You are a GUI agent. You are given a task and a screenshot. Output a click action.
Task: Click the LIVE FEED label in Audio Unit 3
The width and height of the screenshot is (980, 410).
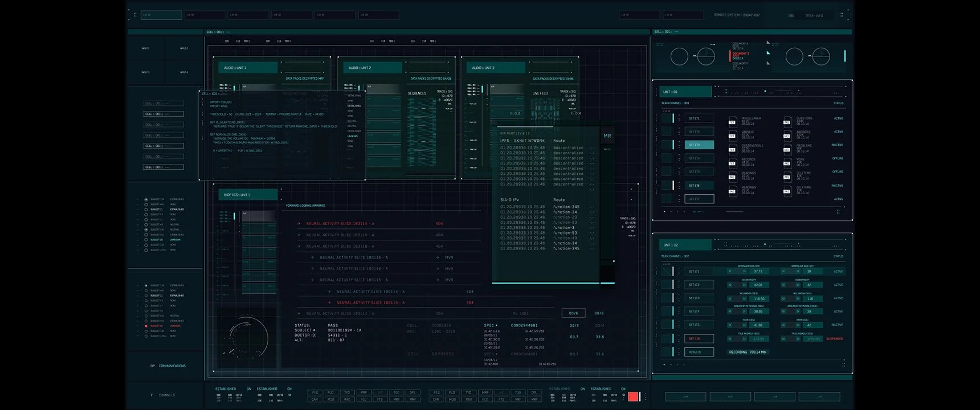(x=540, y=93)
